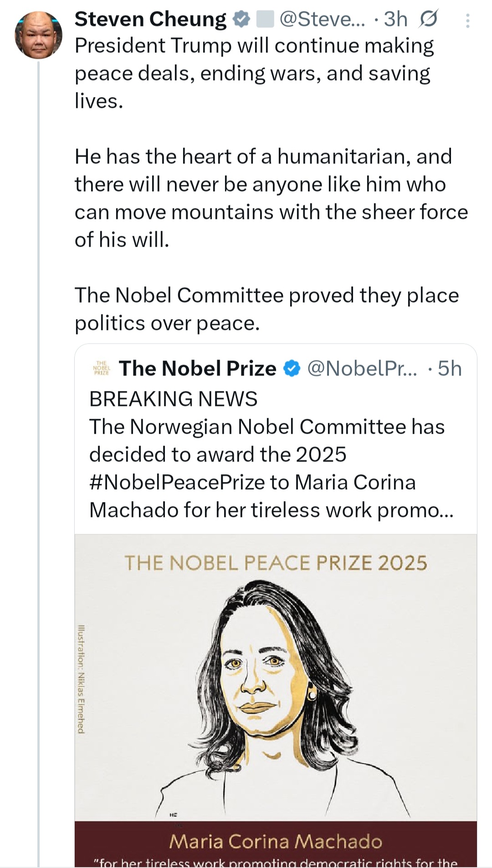Click the Nobel Prize logo in the quoted tweet

(x=100, y=368)
